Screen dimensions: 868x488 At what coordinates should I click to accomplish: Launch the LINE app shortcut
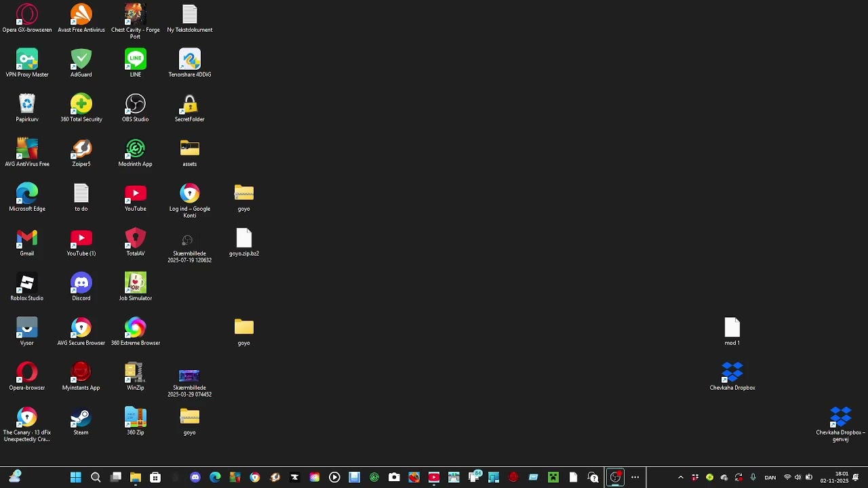[136, 63]
